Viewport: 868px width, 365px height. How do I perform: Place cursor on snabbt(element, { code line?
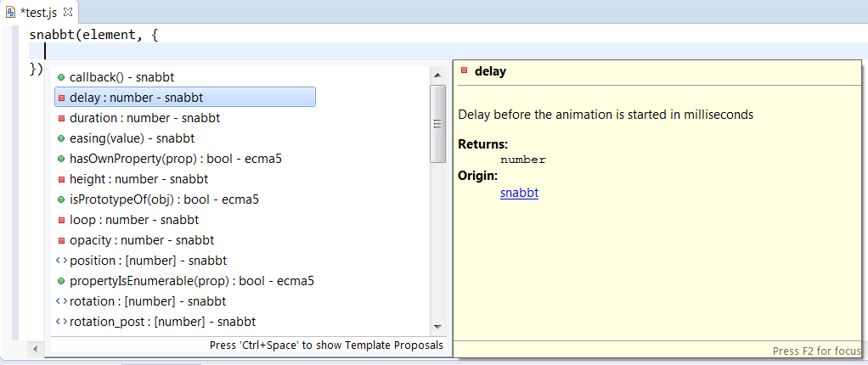[x=93, y=35]
